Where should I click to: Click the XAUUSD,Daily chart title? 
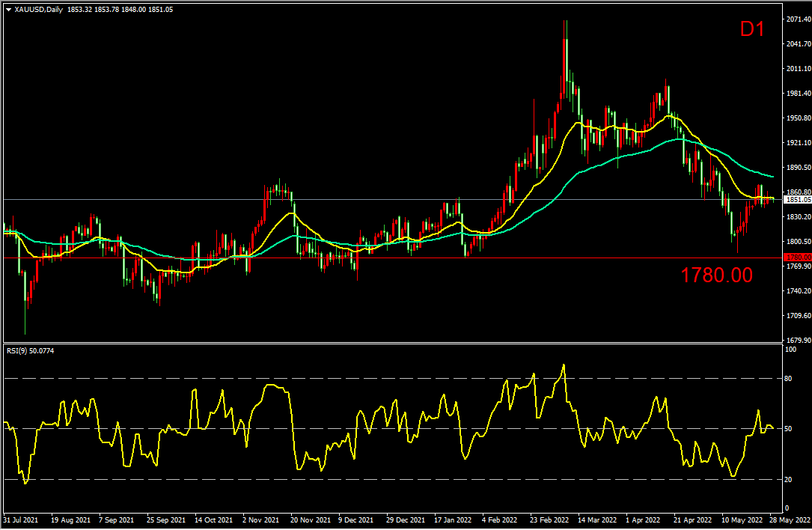click(x=39, y=10)
